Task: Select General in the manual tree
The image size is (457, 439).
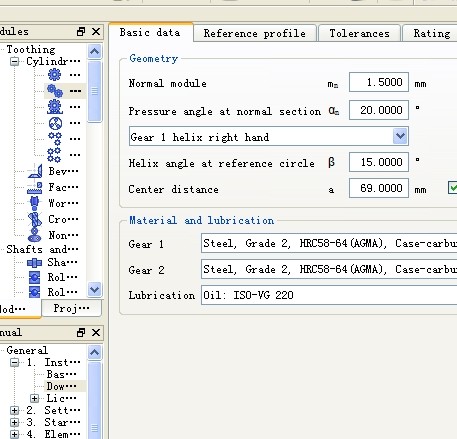Action: click(x=27, y=350)
